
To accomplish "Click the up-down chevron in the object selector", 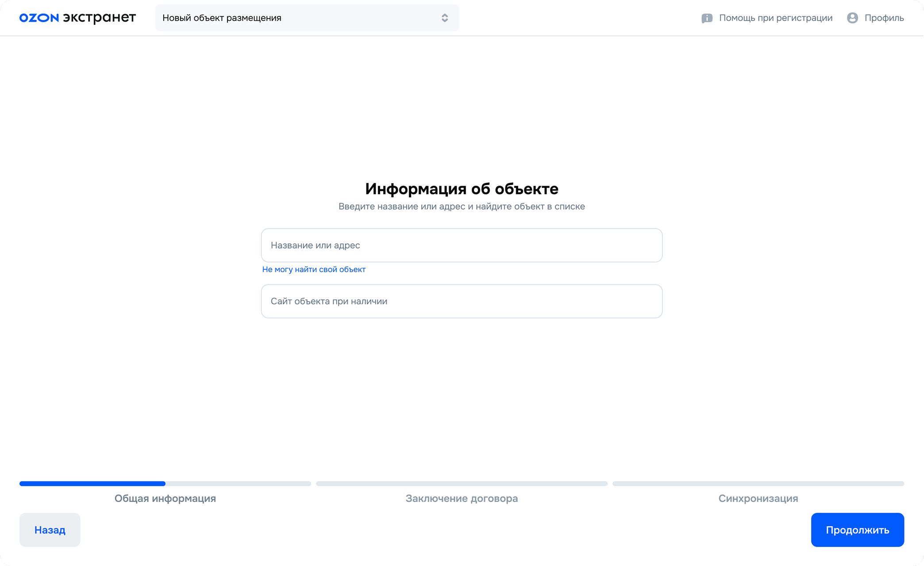I will 445,18.
